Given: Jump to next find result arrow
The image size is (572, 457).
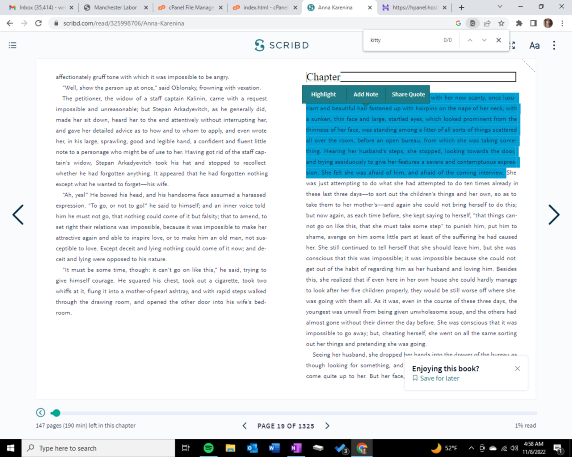Looking at the screenshot, I should coord(484,40).
